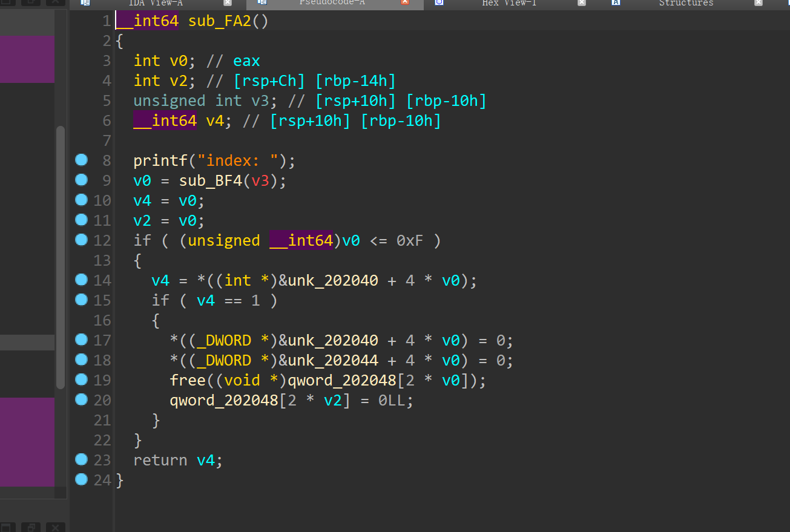This screenshot has width=790, height=532.
Task: Toggle breakpoint dot on line 11
Action: (81, 220)
